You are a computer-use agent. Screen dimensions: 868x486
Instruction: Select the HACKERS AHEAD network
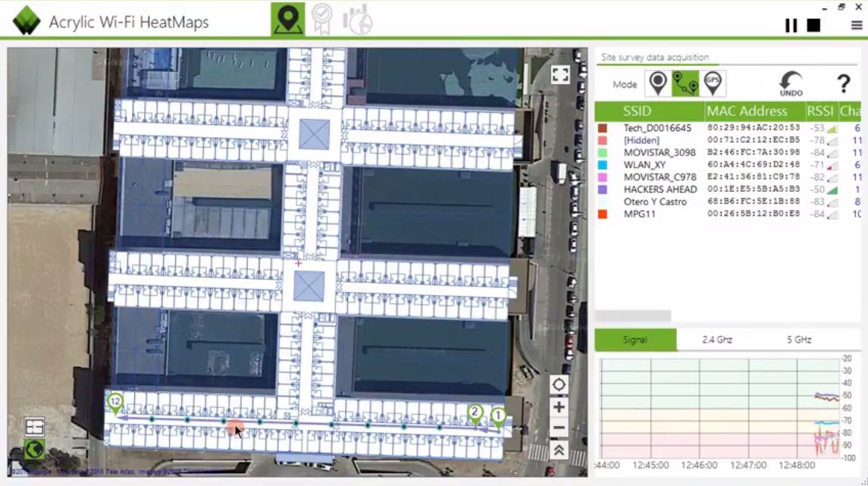pyautogui.click(x=728, y=190)
